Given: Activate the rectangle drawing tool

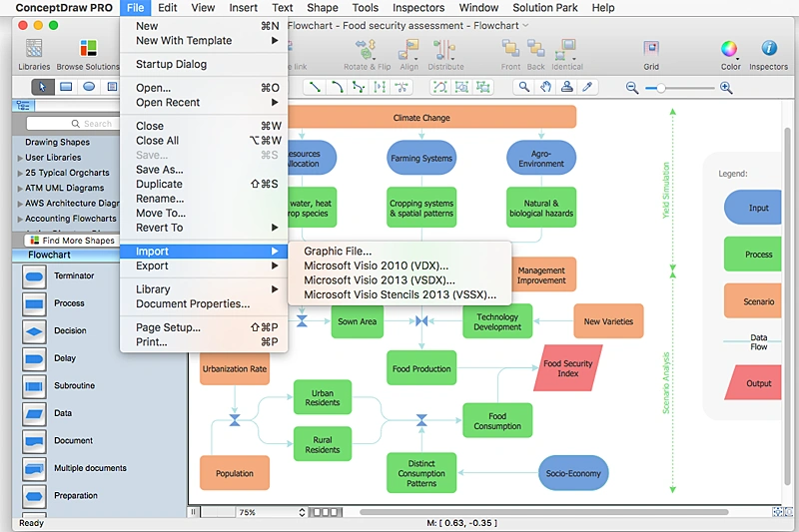Looking at the screenshot, I should click(x=66, y=88).
